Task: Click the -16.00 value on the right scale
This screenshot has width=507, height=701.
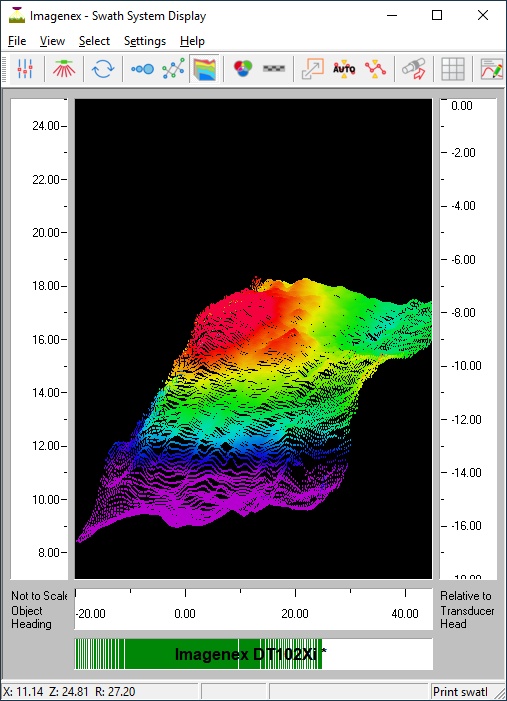Action: point(466,526)
